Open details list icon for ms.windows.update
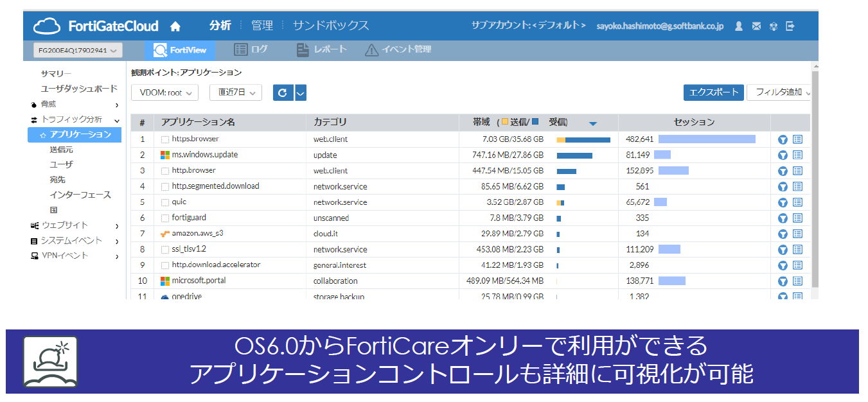The image size is (868, 402). coord(797,155)
